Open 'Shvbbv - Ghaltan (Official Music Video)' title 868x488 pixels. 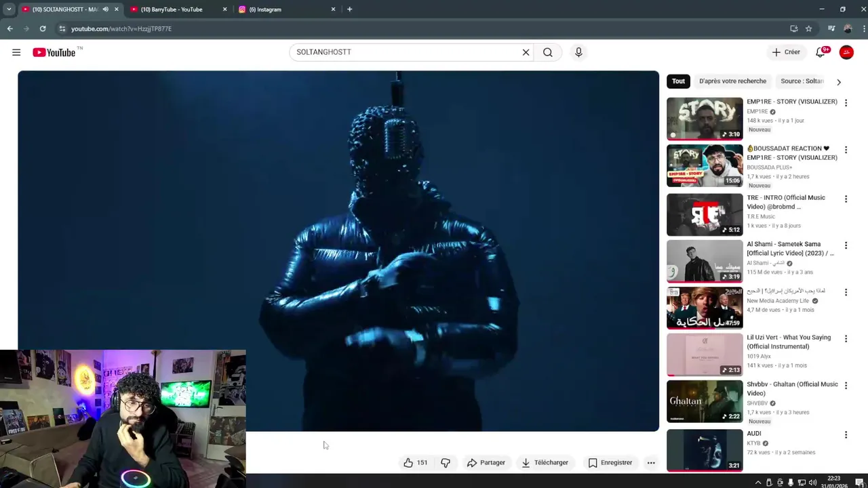click(x=792, y=388)
